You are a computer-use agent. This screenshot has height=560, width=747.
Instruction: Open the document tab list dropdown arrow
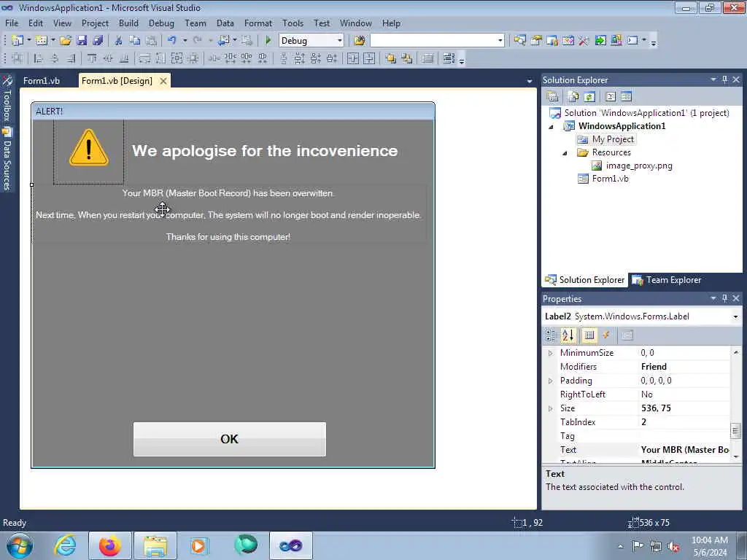point(530,82)
